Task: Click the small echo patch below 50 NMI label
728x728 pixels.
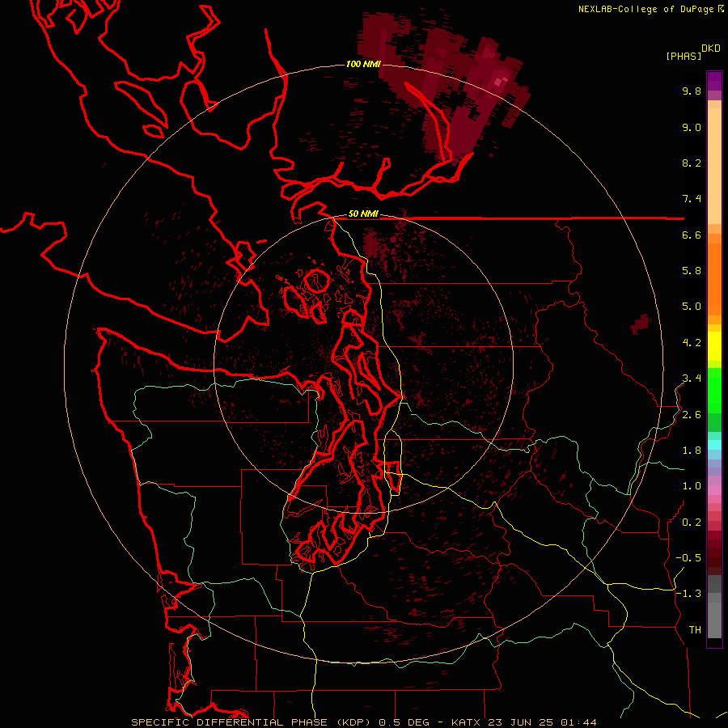Action: coord(370,243)
